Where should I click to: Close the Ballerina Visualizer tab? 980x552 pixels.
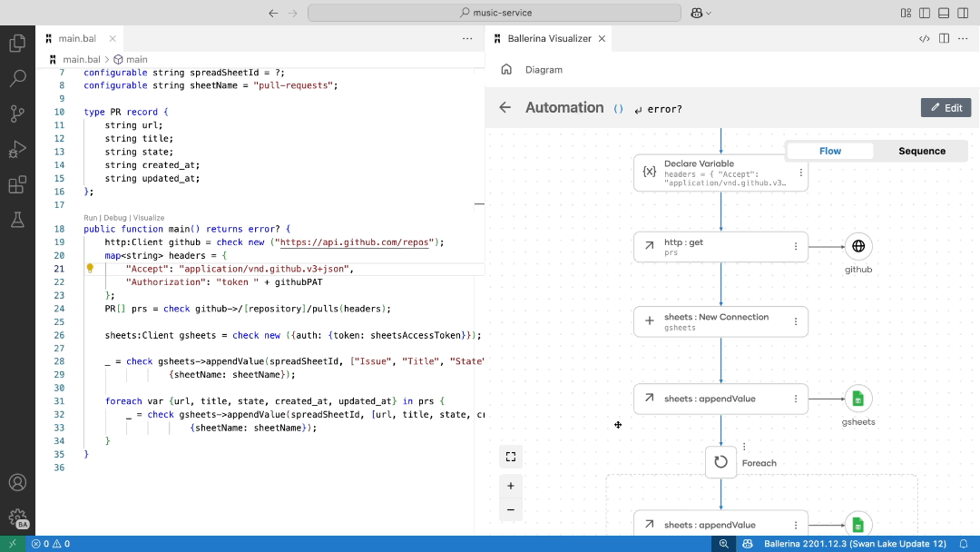(602, 38)
